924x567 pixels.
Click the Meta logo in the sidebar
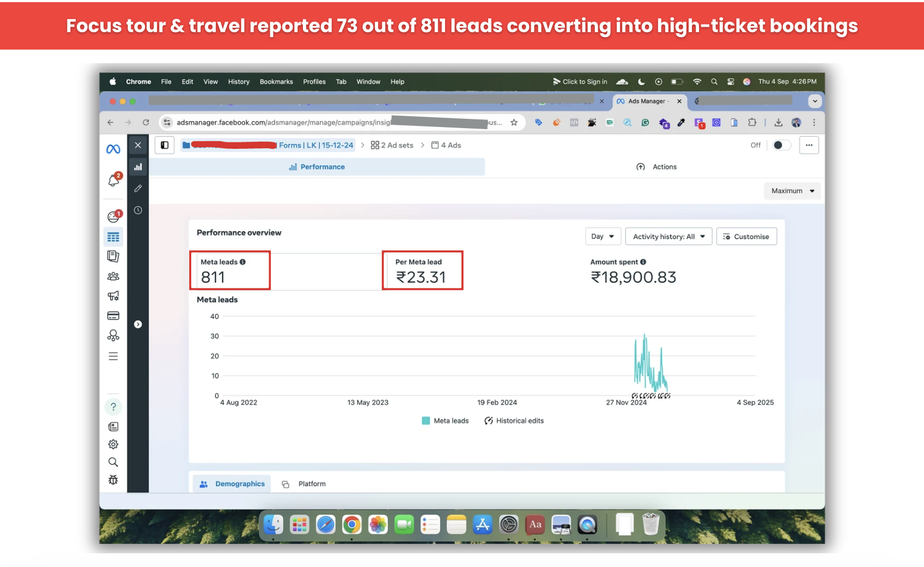pos(113,149)
